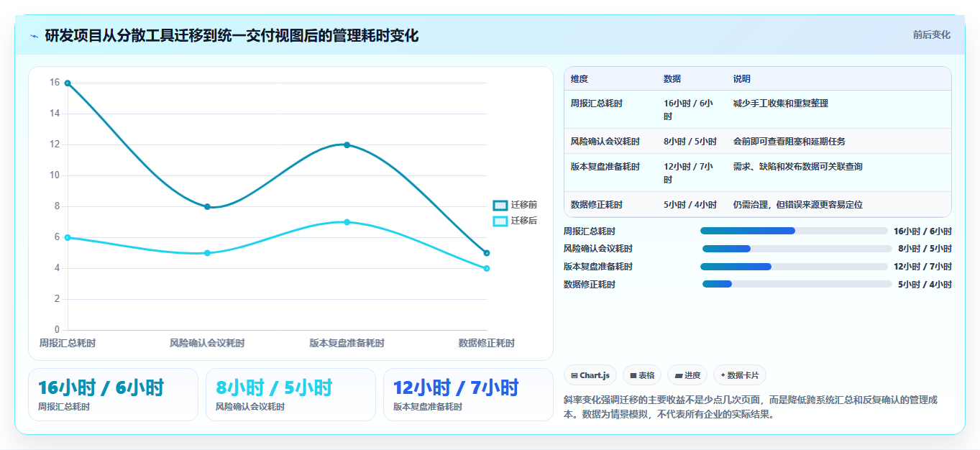Click the 数据修正耗时 x-axis label

point(487,343)
